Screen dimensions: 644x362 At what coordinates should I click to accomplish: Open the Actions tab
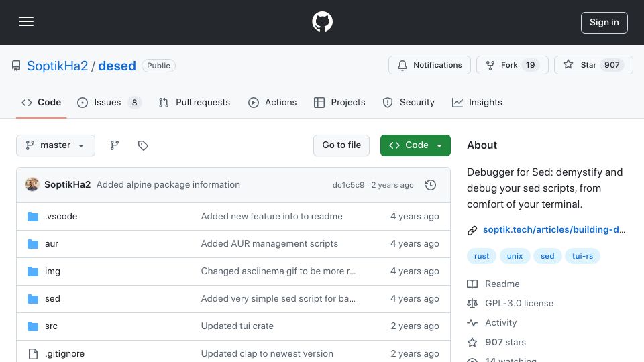tap(272, 102)
